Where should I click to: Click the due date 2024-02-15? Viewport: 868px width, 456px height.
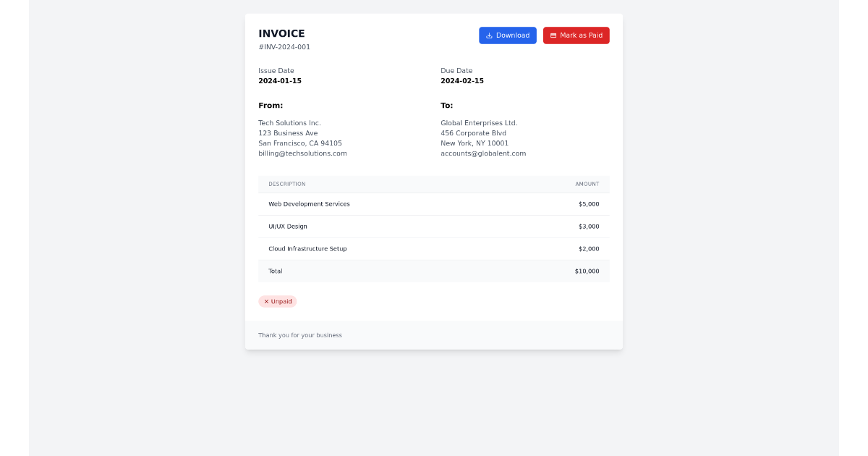click(462, 81)
